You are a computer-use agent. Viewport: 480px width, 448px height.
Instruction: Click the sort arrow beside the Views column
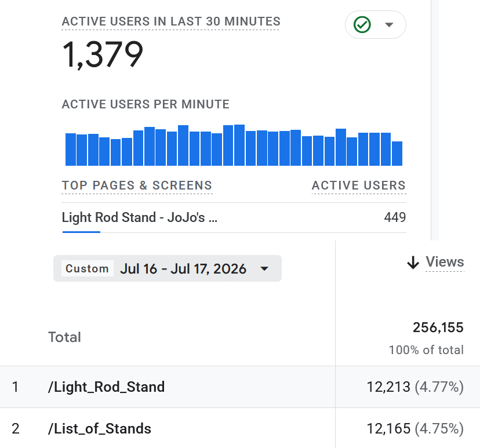tap(413, 263)
